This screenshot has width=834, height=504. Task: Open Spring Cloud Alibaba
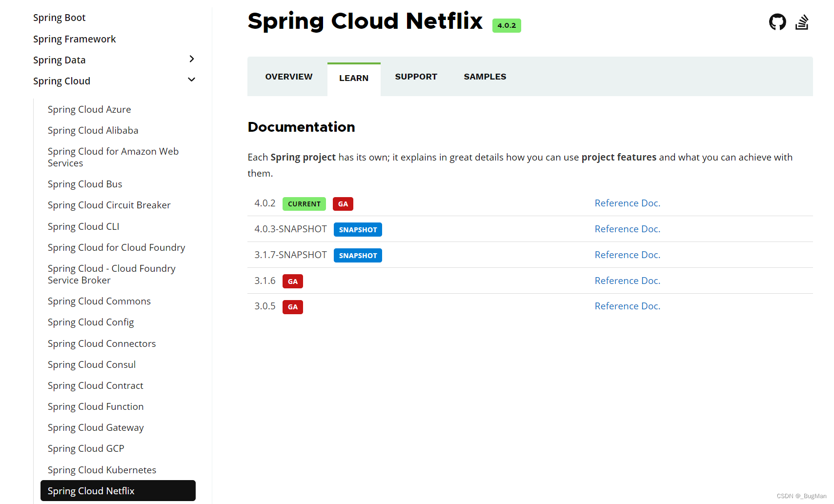[93, 130]
